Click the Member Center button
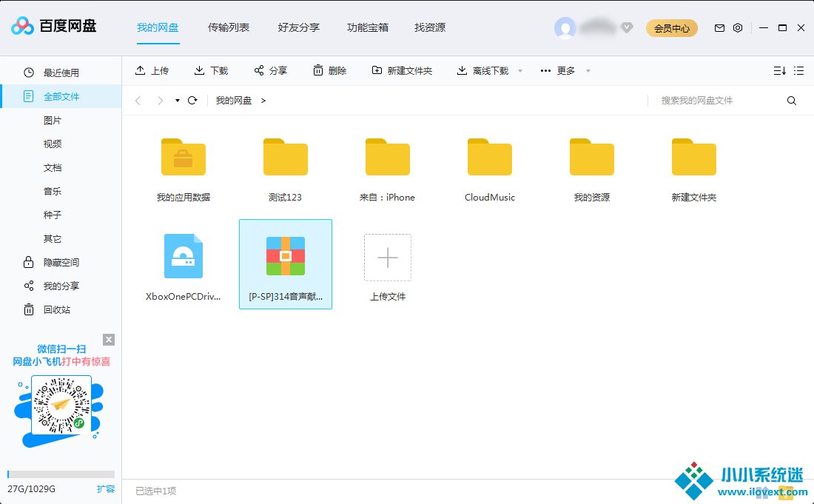814x504 pixels. pyautogui.click(x=672, y=28)
